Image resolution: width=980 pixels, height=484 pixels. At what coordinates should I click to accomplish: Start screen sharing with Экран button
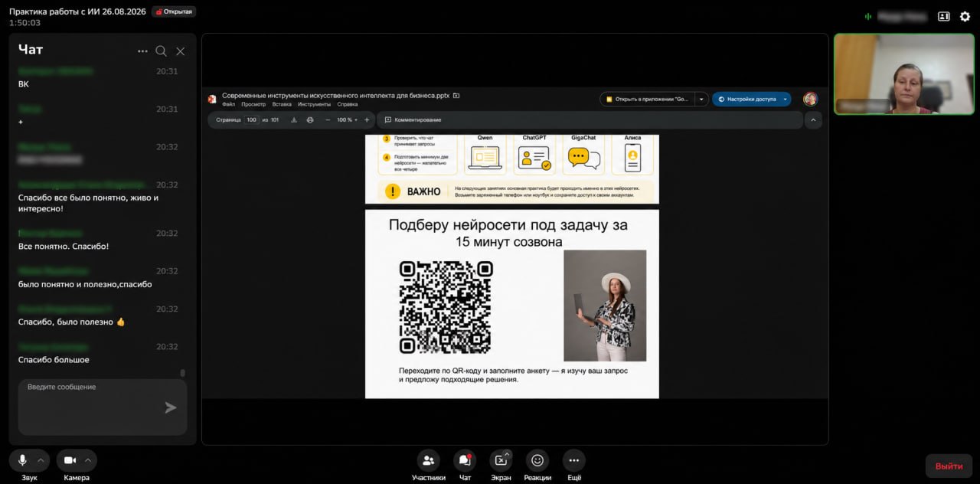501,465
